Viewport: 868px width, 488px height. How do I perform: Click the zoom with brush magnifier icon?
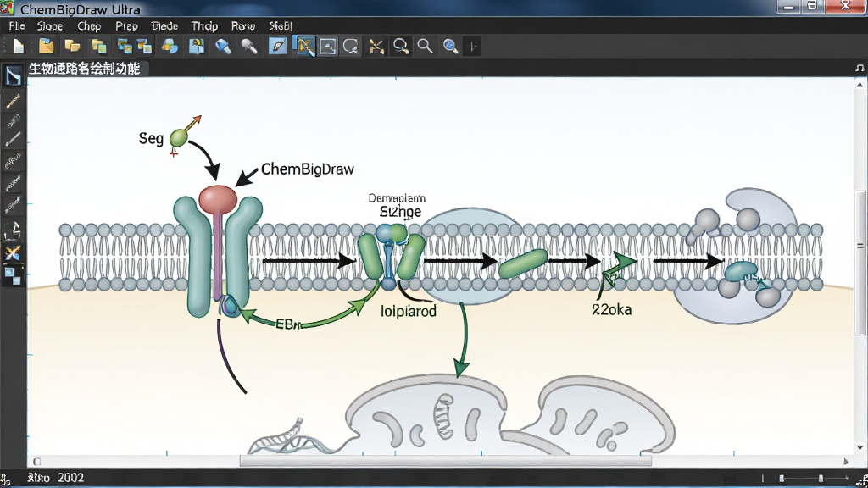[x=401, y=47]
